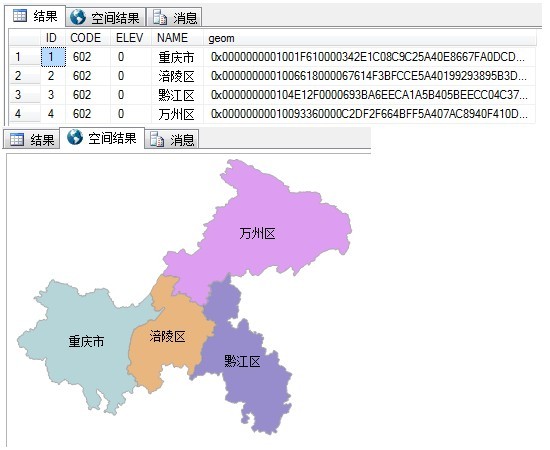
Task: Open the 结果 tab in the upper results pane
Action: coord(35,16)
